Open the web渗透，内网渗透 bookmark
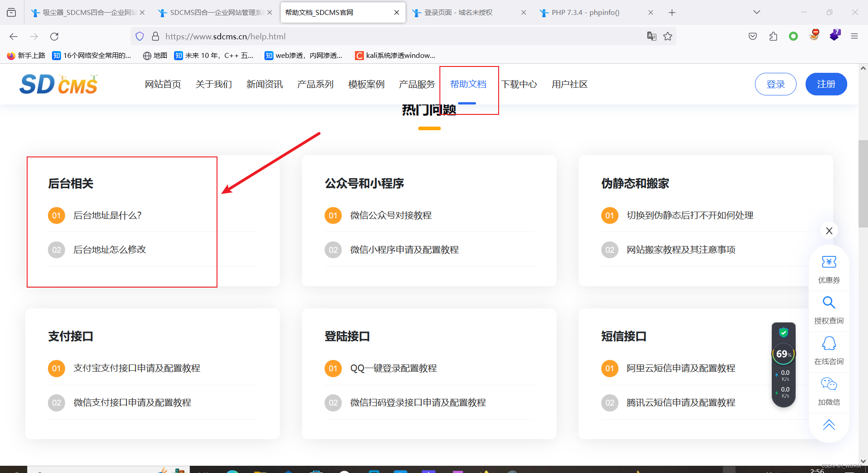 point(304,55)
